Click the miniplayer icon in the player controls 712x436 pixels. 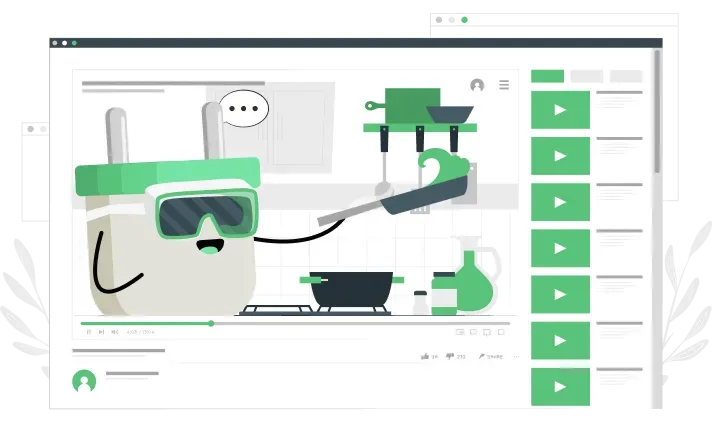(x=460, y=332)
